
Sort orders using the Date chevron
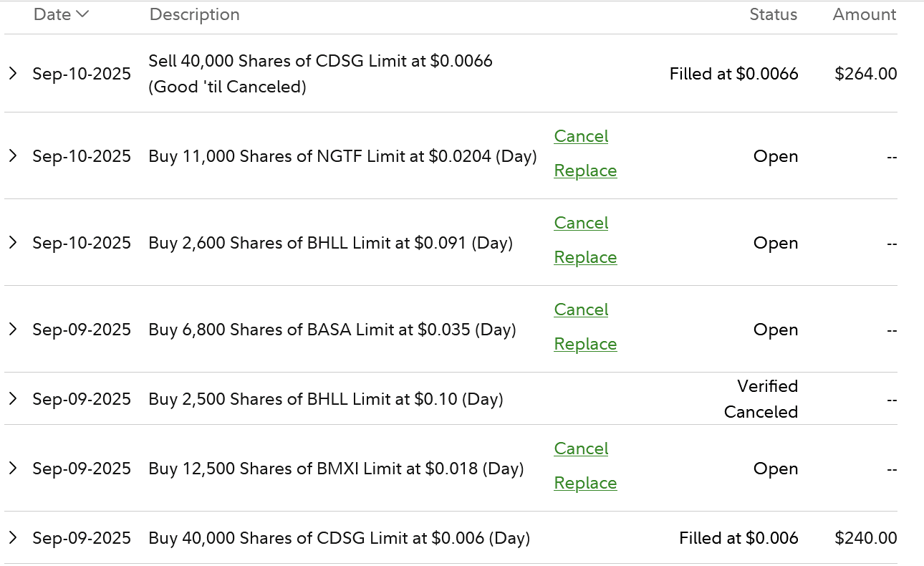point(82,14)
